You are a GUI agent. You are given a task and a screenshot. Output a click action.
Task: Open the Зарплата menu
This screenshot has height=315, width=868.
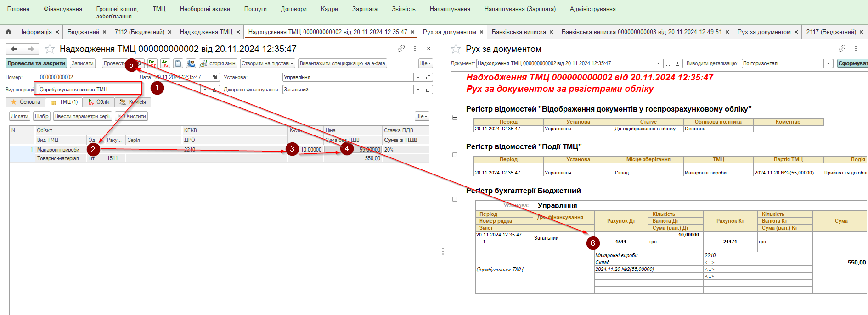(x=365, y=9)
